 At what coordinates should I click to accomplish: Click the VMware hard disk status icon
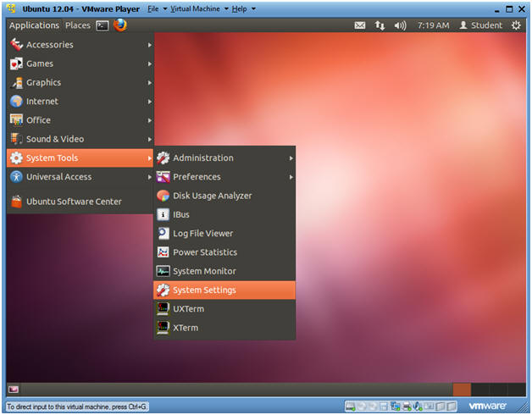(x=350, y=407)
